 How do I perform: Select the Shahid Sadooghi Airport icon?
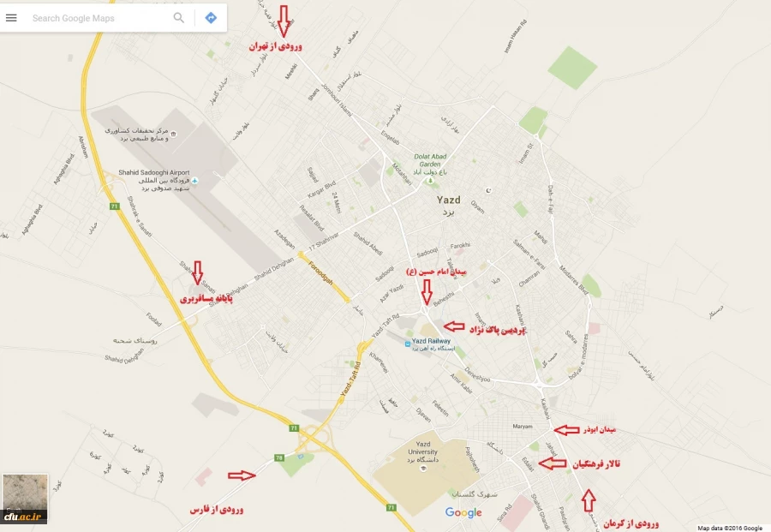click(x=195, y=181)
